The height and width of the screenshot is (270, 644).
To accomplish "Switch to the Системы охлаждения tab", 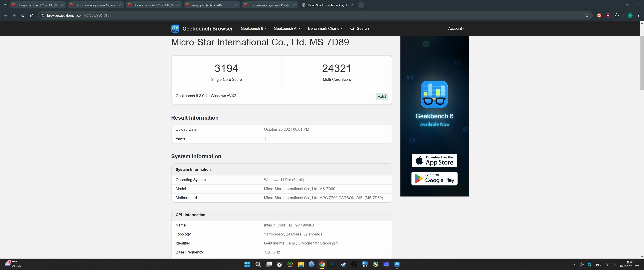I will 269,5.
